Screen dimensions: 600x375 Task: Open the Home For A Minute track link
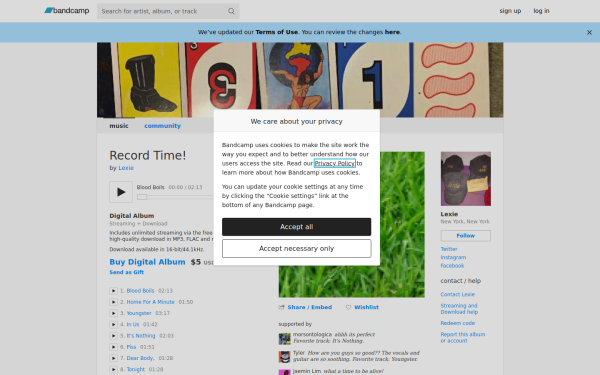[x=150, y=302]
